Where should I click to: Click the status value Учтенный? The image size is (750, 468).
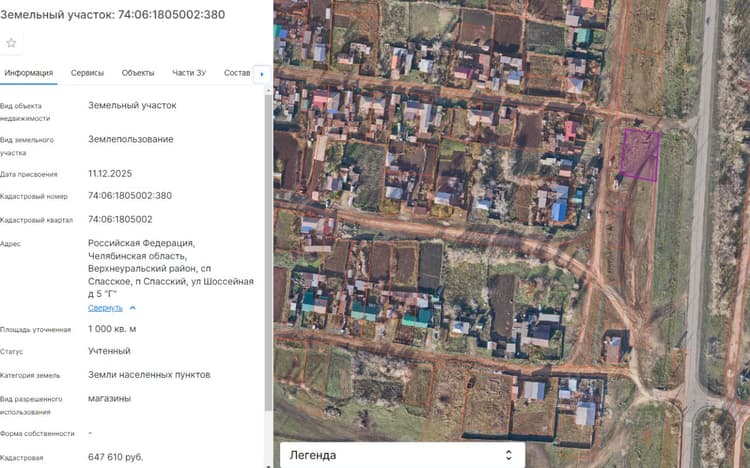[x=109, y=351]
